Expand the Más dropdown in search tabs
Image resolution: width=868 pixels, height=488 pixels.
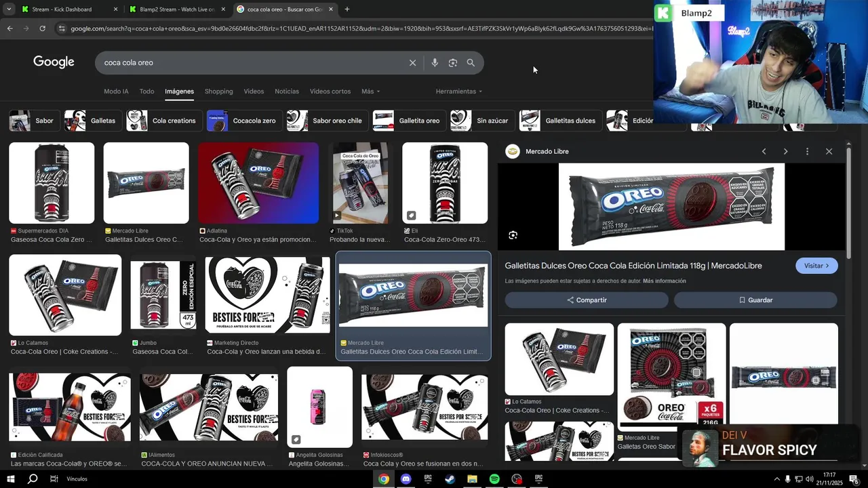tap(370, 91)
